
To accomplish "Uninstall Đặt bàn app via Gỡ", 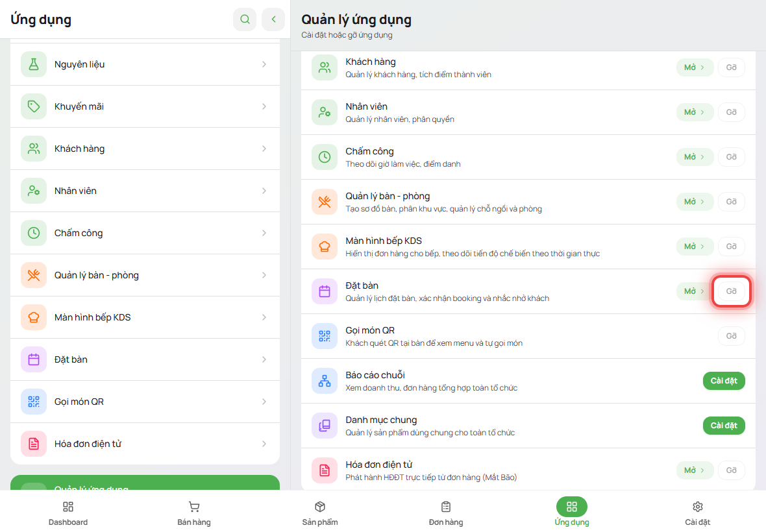I will (732, 291).
